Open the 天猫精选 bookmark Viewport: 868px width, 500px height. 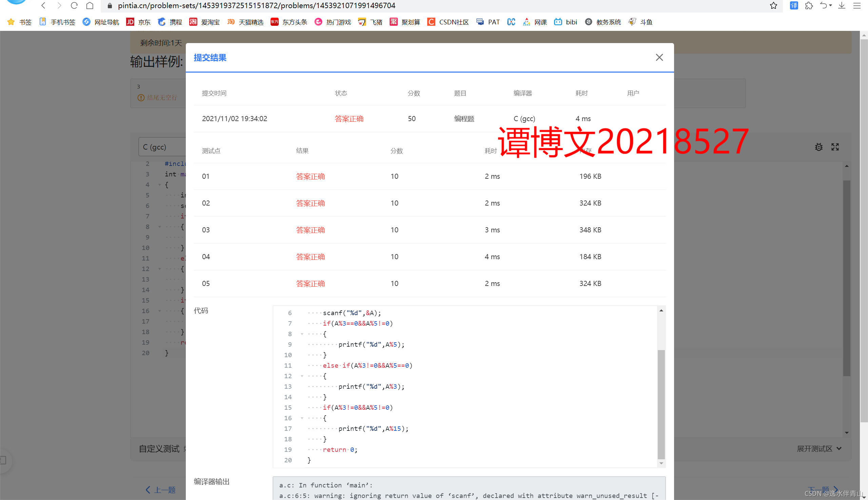[x=245, y=22]
